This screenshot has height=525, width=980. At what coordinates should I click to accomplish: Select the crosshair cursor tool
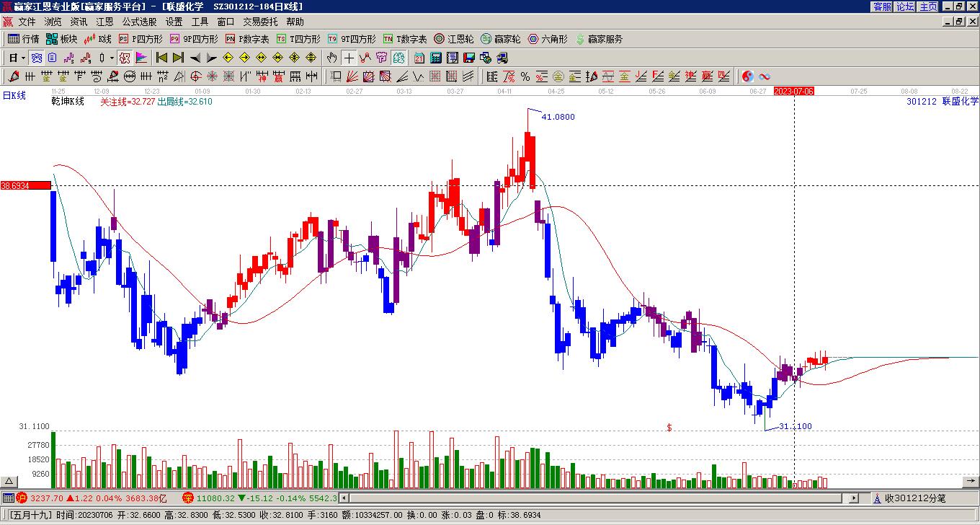pos(349,58)
